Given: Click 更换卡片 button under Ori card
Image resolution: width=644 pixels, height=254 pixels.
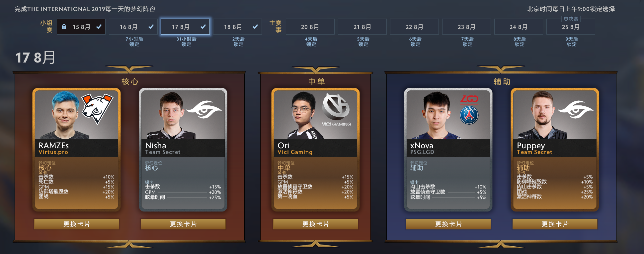Looking at the screenshot, I should (x=316, y=224).
